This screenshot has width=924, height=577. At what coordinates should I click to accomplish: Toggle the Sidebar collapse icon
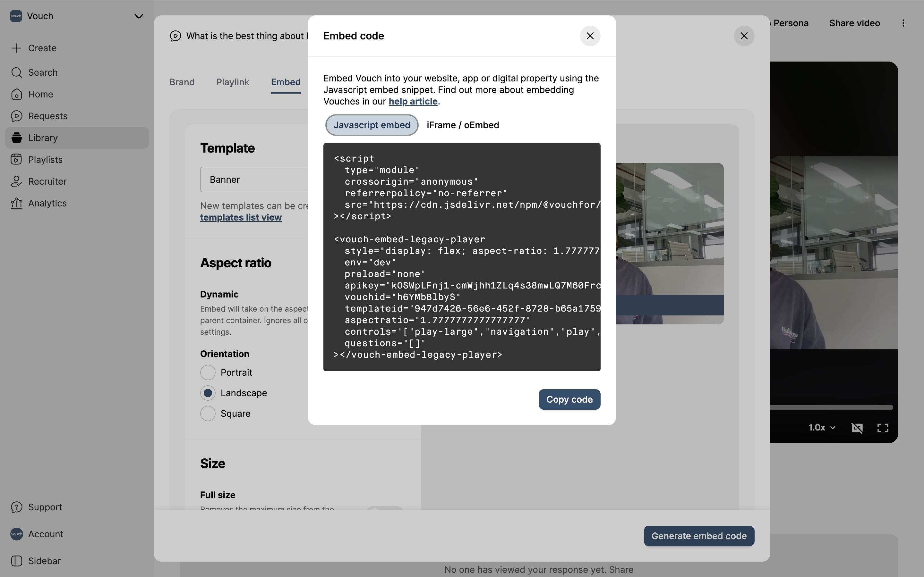pyautogui.click(x=16, y=561)
